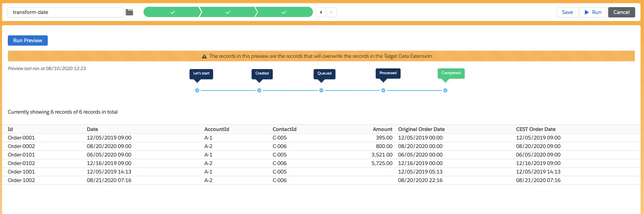This screenshot has height=214, width=644.
Task: Click the checkmark dot under Let's start
Action: coord(197,90)
